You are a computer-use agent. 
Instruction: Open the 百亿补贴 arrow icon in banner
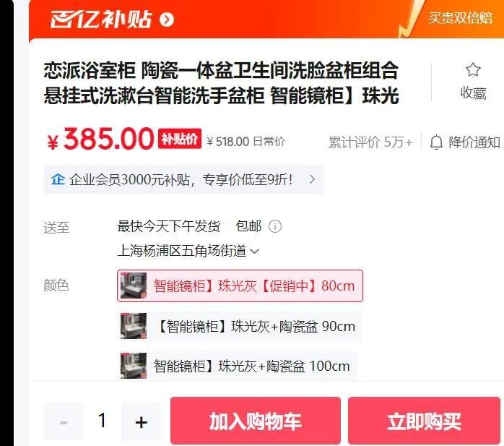(167, 20)
